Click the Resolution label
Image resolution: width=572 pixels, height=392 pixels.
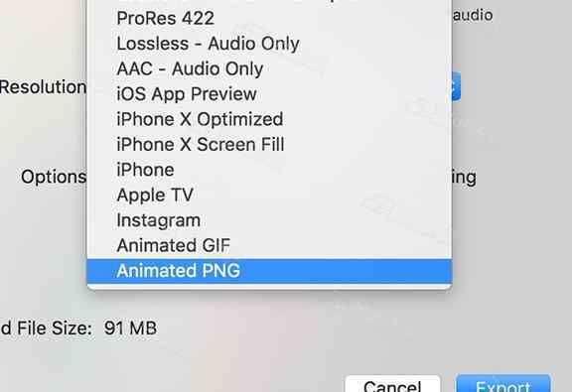(43, 87)
